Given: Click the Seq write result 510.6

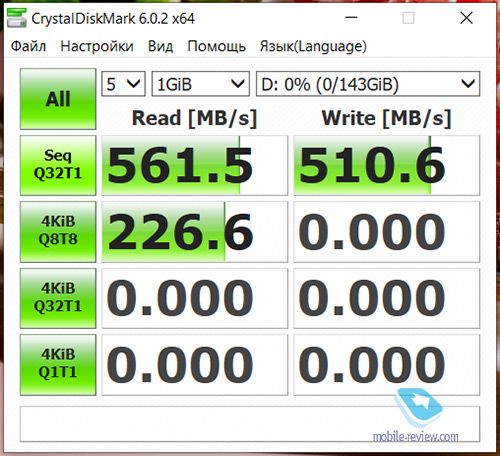Looking at the screenshot, I should [387, 165].
